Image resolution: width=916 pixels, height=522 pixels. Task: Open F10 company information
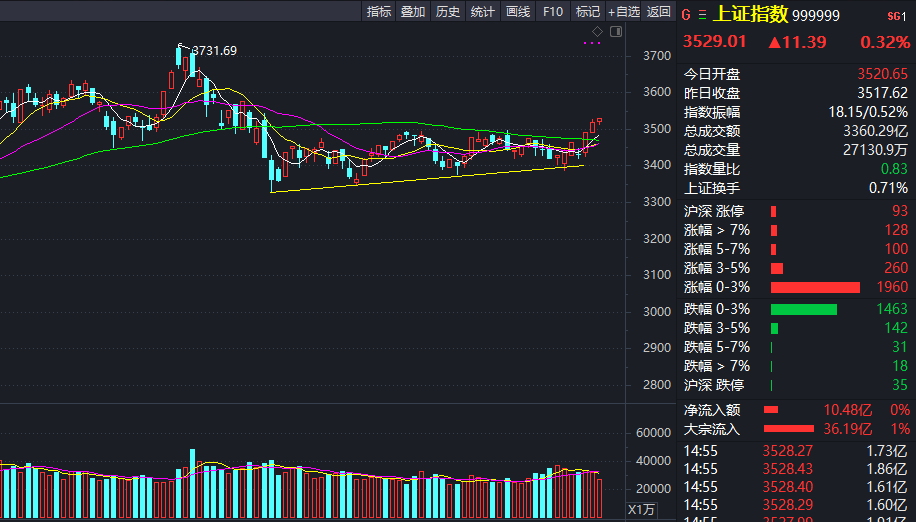click(x=552, y=12)
